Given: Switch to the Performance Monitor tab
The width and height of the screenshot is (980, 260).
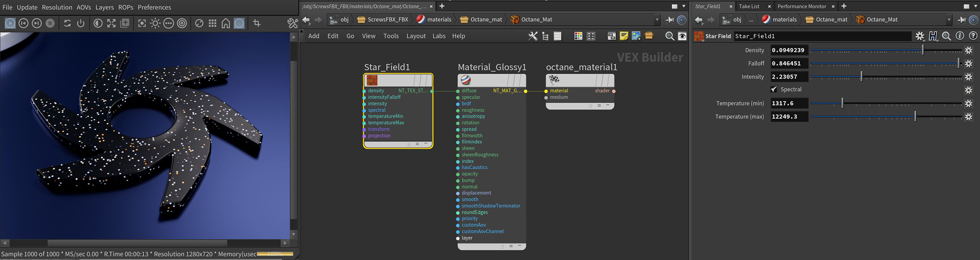Looking at the screenshot, I should [x=801, y=6].
